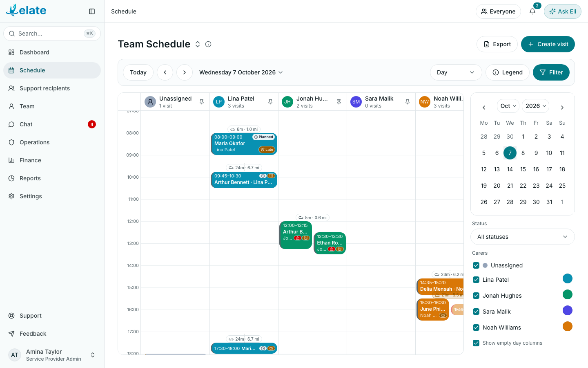Expand Team Schedule view switcher
Screen dimensions: 588x368
coord(198,44)
